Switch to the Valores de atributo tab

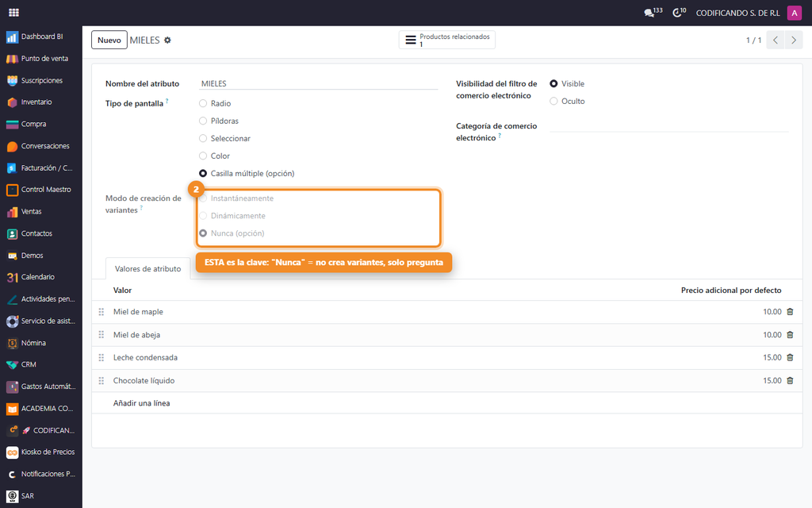click(x=147, y=268)
